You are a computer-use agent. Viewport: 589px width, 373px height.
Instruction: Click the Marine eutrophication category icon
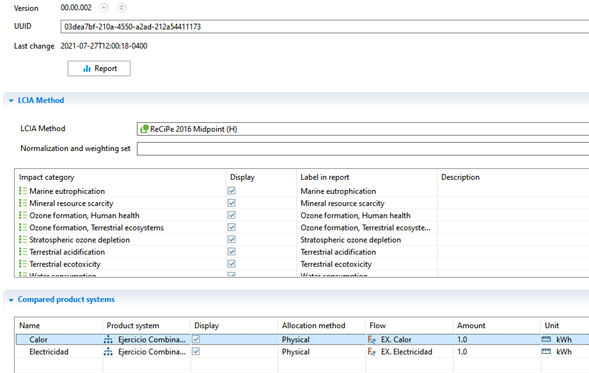pyautogui.click(x=23, y=191)
